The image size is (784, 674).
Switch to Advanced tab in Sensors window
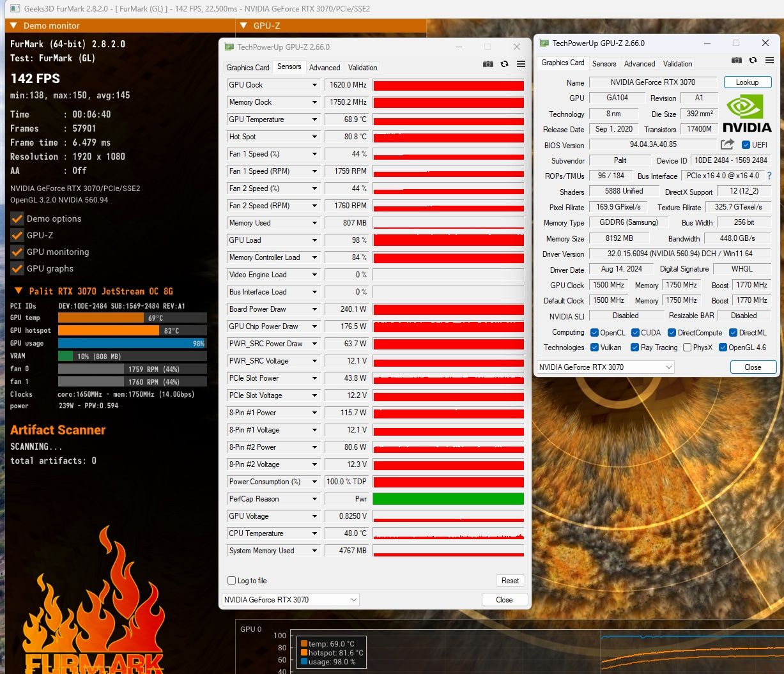pyautogui.click(x=325, y=68)
